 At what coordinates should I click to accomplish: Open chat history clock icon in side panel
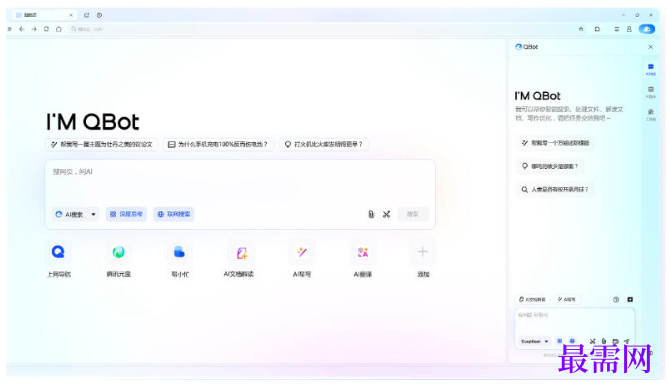click(616, 299)
